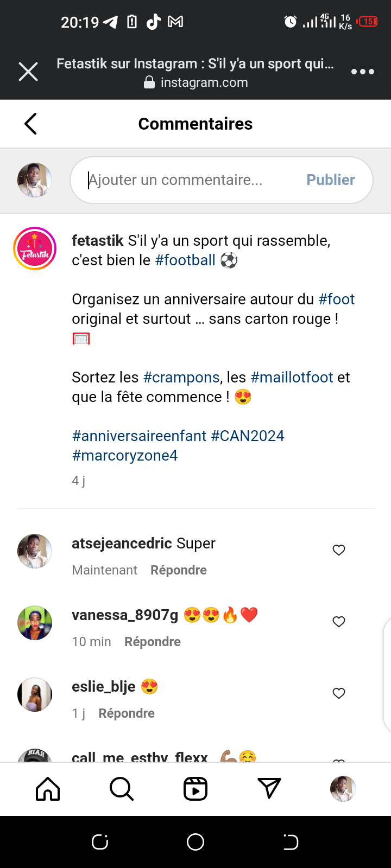Go back with the Commentaires back arrow

point(31,124)
